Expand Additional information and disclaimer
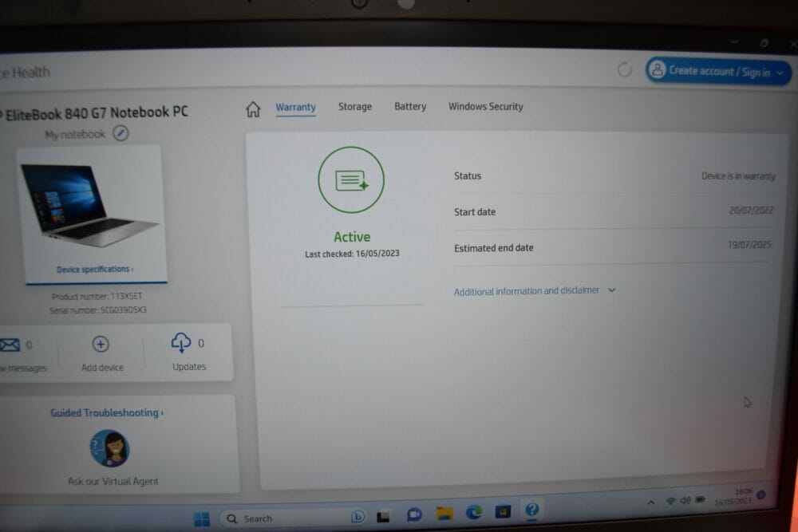Image resolution: width=798 pixels, height=532 pixels. [x=535, y=291]
